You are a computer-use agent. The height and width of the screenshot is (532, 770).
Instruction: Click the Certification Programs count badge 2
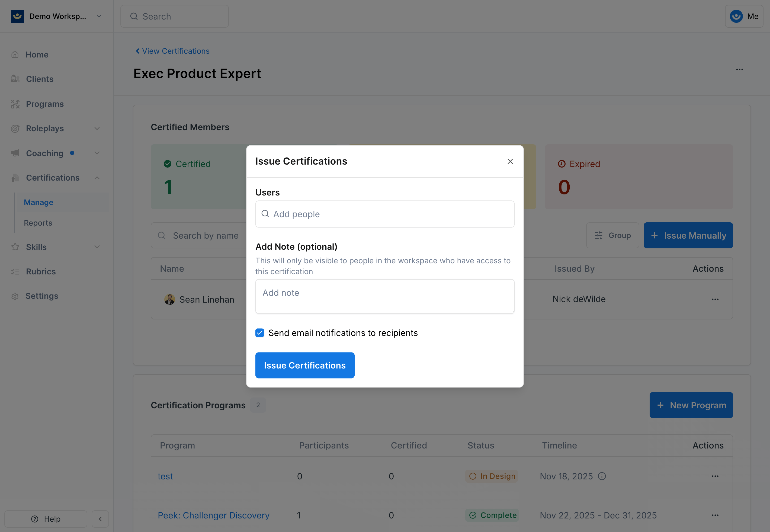point(258,405)
